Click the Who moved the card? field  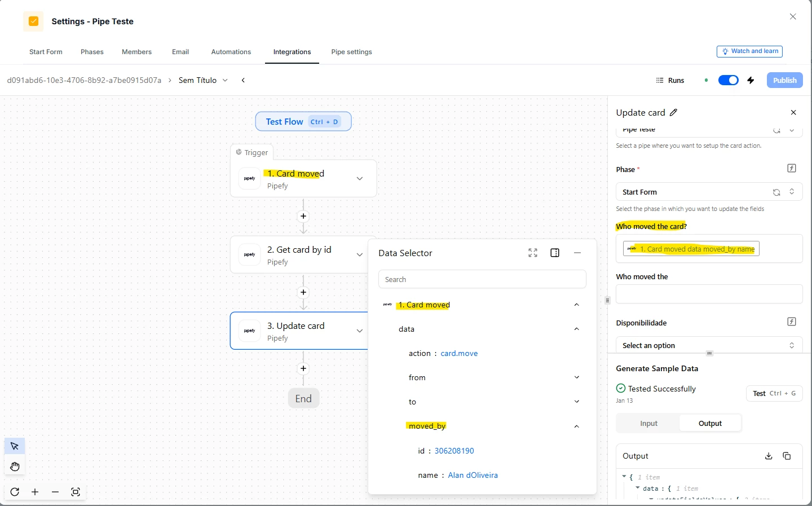(x=709, y=248)
